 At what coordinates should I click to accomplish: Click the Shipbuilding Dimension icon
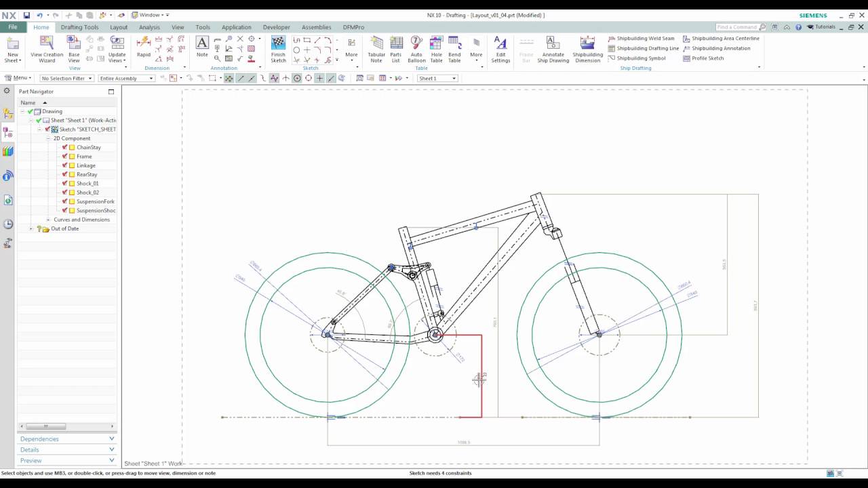(x=587, y=43)
